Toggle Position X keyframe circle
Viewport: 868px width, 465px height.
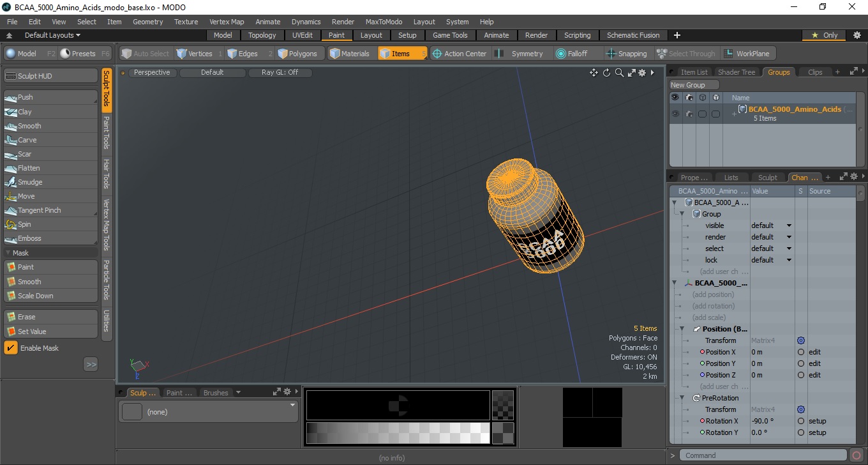click(x=801, y=352)
